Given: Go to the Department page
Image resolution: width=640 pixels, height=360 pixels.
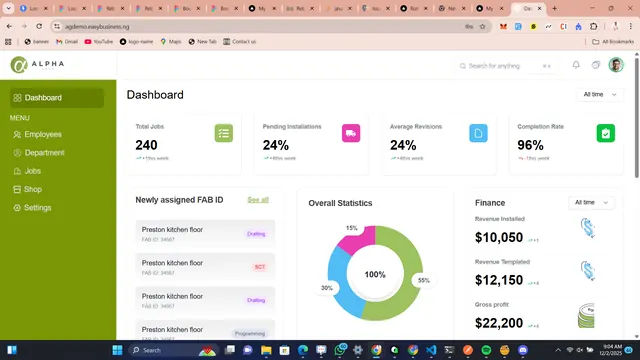Looking at the screenshot, I should pos(39,153).
